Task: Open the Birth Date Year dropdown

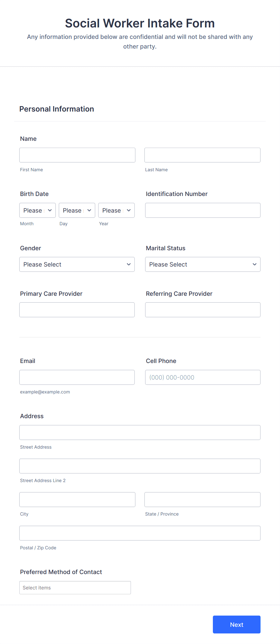Action: [x=117, y=210]
